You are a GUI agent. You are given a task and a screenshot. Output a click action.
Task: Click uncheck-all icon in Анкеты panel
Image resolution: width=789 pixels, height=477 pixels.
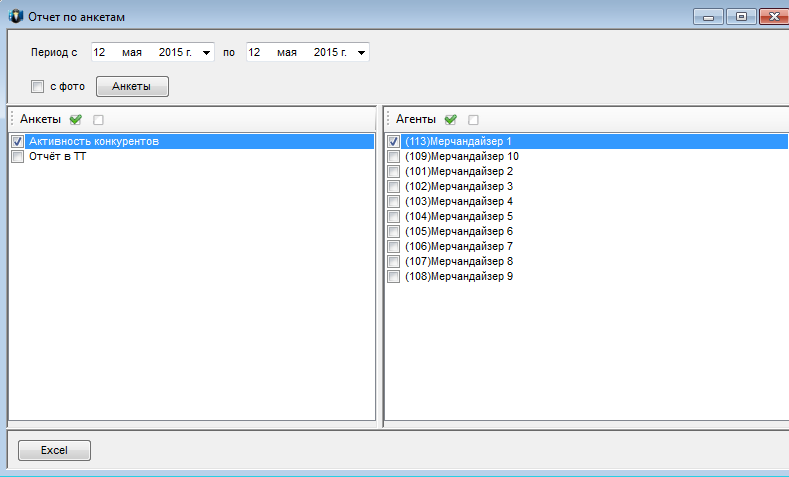click(x=98, y=119)
